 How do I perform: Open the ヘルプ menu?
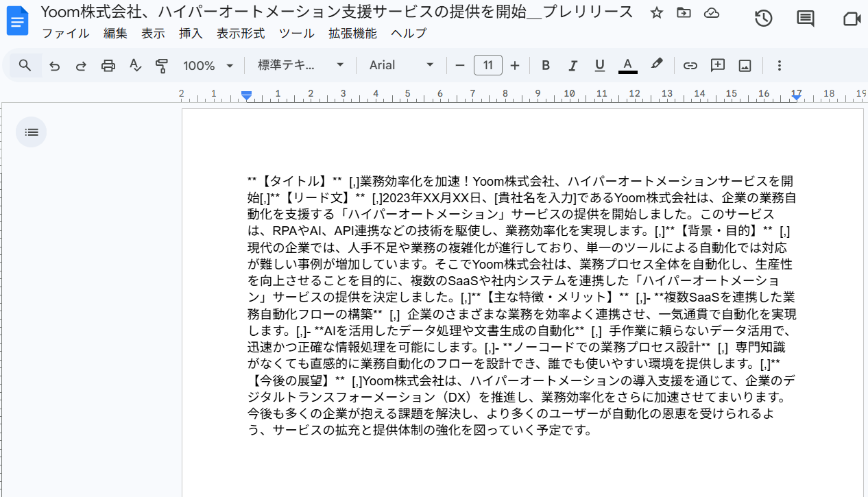[409, 33]
